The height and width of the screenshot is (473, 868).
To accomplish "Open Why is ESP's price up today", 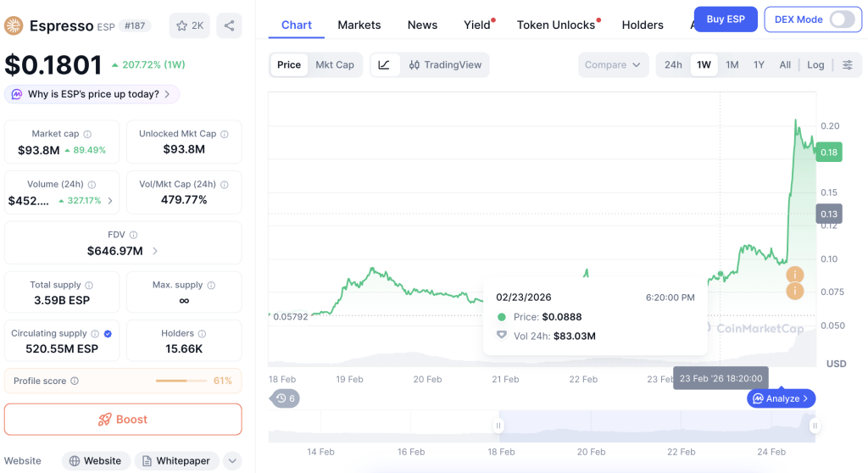I will pyautogui.click(x=92, y=94).
